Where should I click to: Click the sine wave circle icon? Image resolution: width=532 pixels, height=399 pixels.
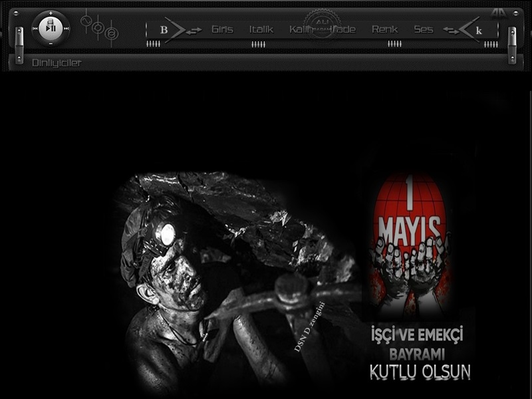85,21
